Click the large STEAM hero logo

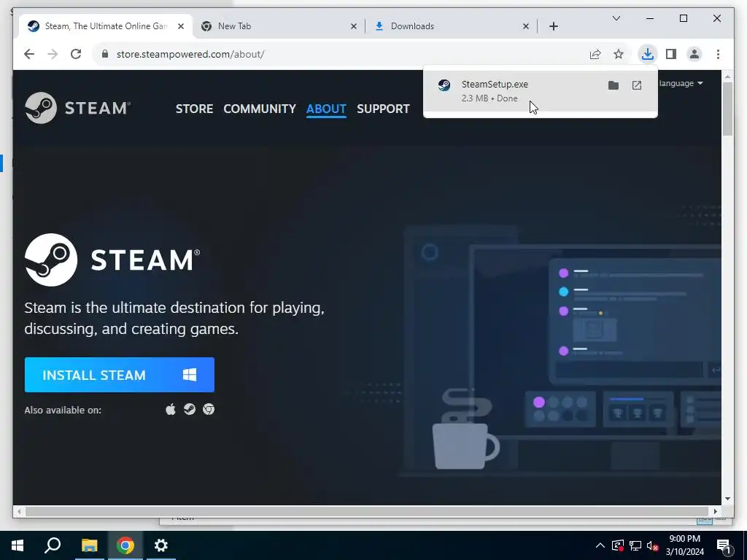[x=112, y=260]
